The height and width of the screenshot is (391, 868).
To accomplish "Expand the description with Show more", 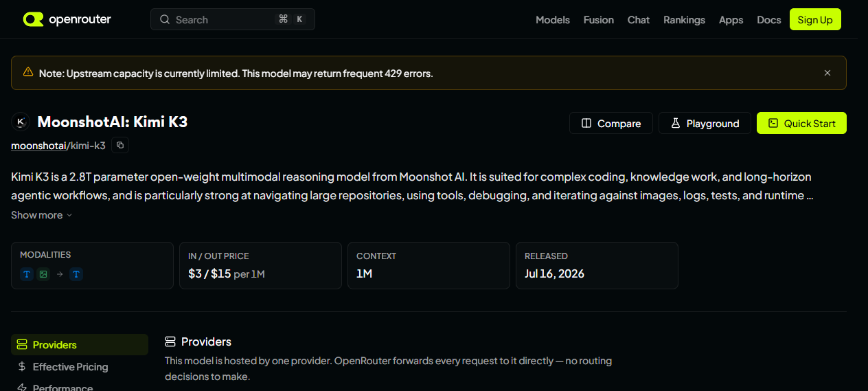I will (41, 215).
